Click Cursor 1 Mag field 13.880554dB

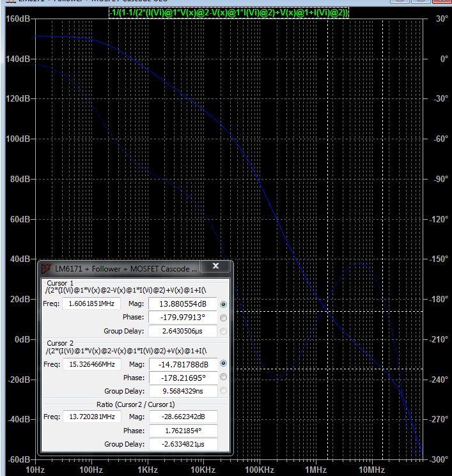[183, 304]
